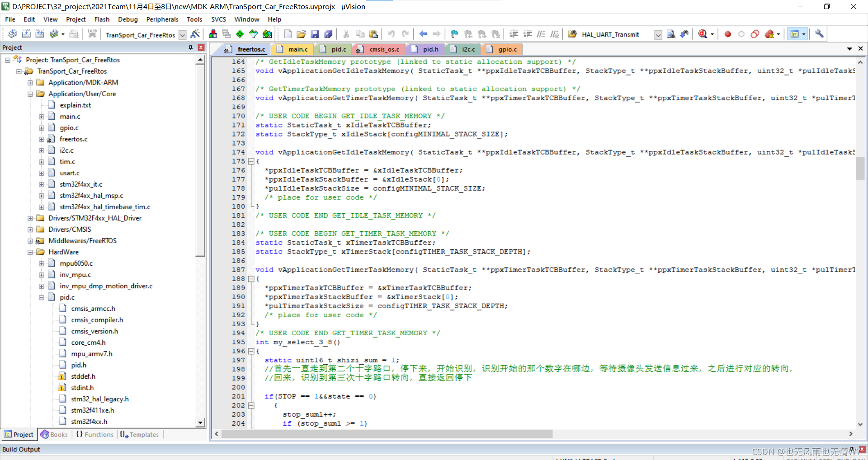868x460 pixels.
Task: Open the Flash menu
Action: [102, 19]
